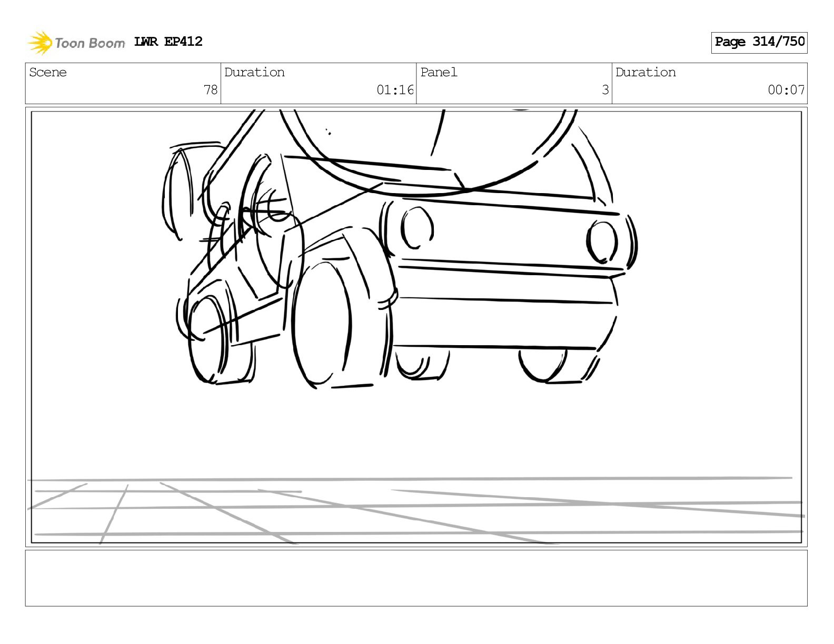Screen dimensions: 834x644
Task: Click the Duration label beside Panel
Action: click(x=646, y=73)
